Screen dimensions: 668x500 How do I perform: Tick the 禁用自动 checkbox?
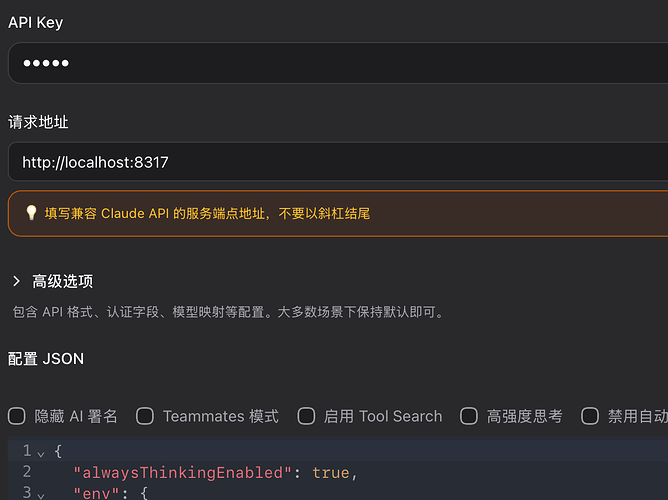tap(590, 416)
